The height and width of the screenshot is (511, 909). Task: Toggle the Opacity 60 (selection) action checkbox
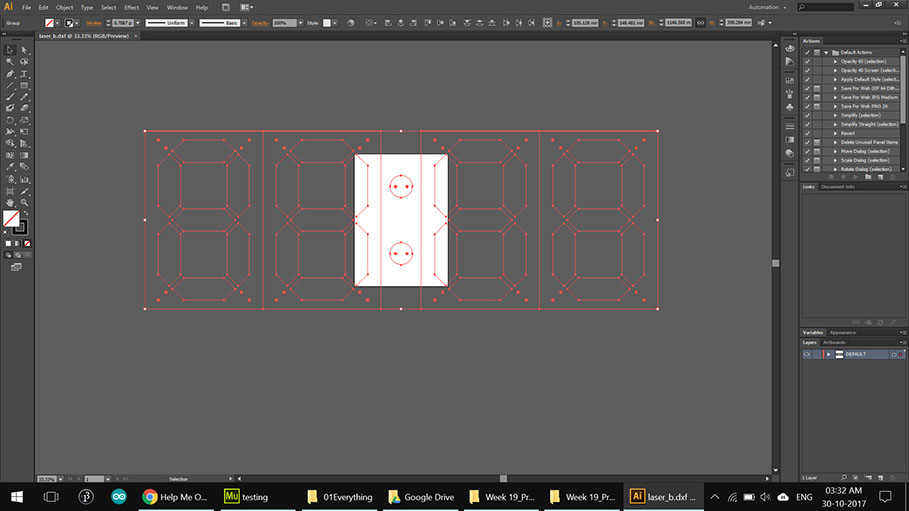pyautogui.click(x=807, y=61)
